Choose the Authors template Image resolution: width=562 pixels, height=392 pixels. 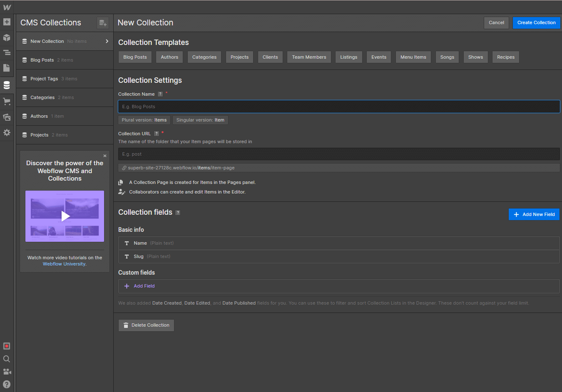coord(169,57)
